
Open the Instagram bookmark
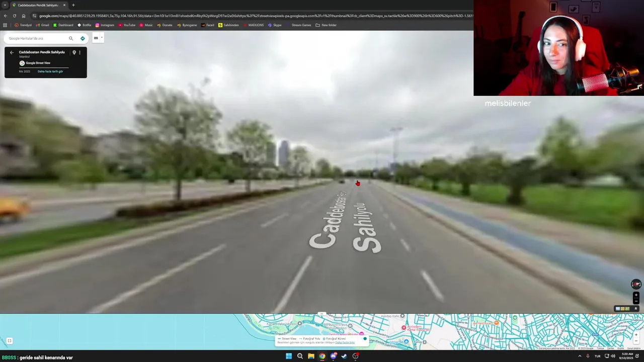coord(105,25)
